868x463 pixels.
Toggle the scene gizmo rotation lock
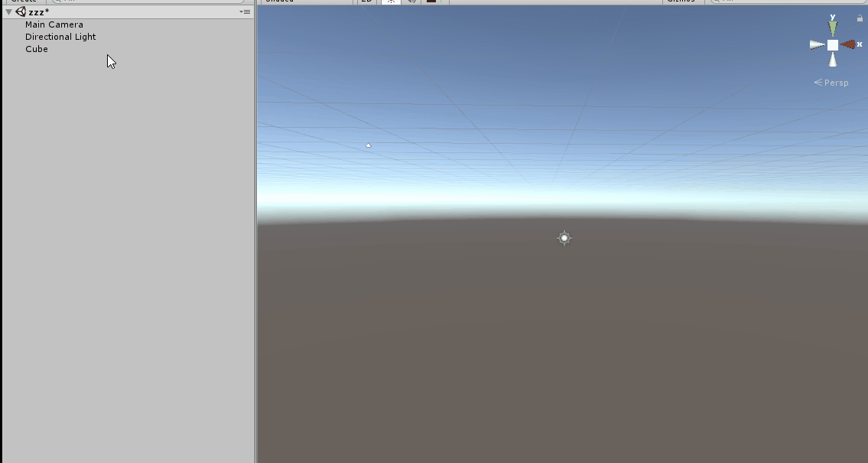(860, 18)
